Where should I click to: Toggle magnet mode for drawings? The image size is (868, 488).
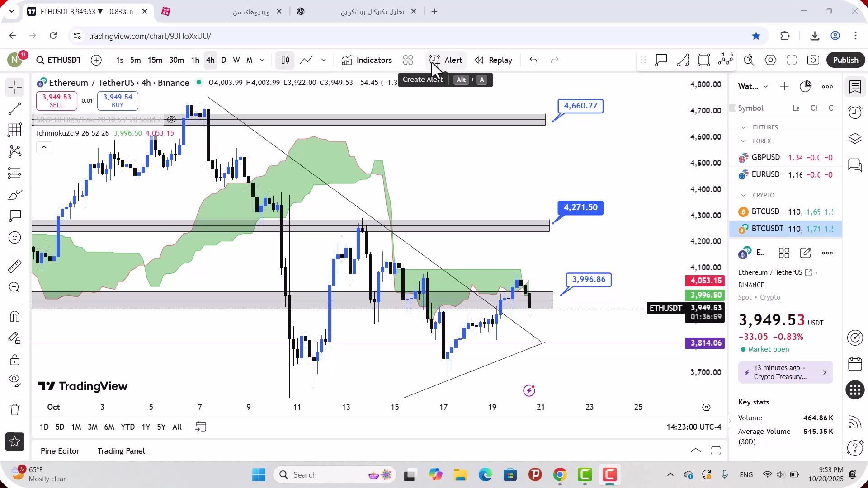click(x=15, y=316)
